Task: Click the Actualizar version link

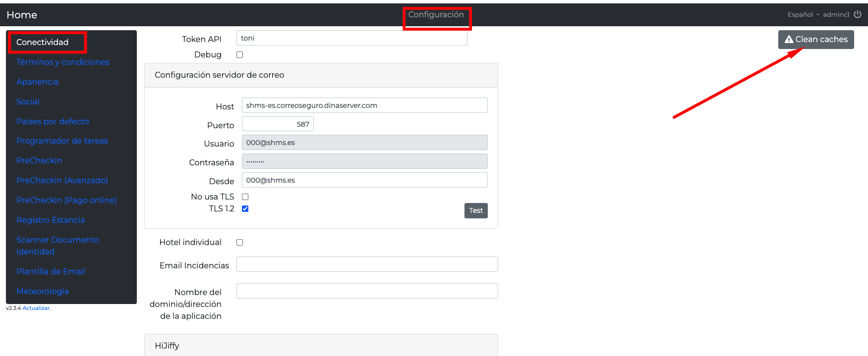Action: pos(36,308)
